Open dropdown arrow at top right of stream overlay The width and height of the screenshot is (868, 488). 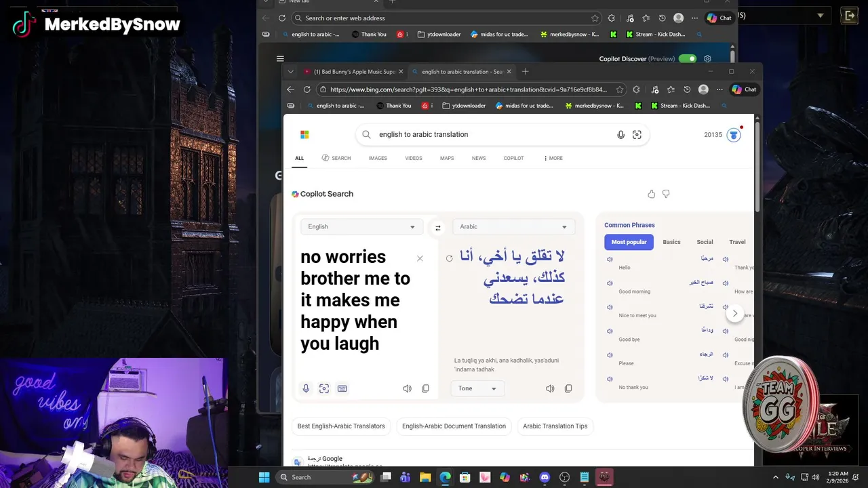click(821, 15)
